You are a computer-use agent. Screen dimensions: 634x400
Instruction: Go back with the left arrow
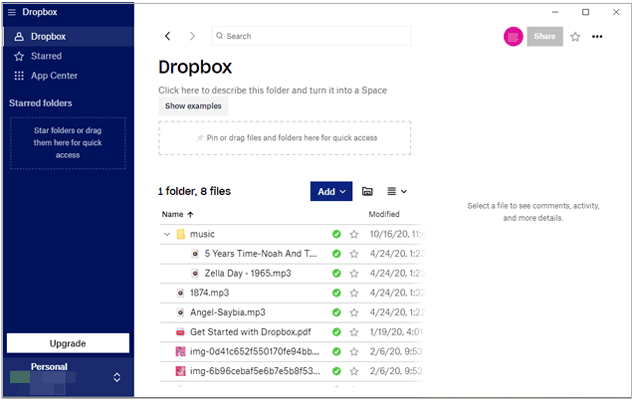click(x=168, y=36)
